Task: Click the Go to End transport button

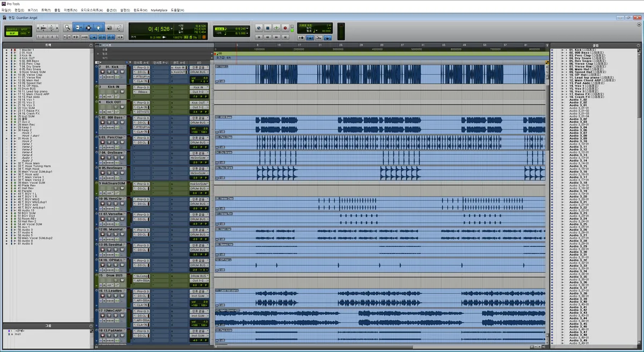Action: tap(285, 37)
